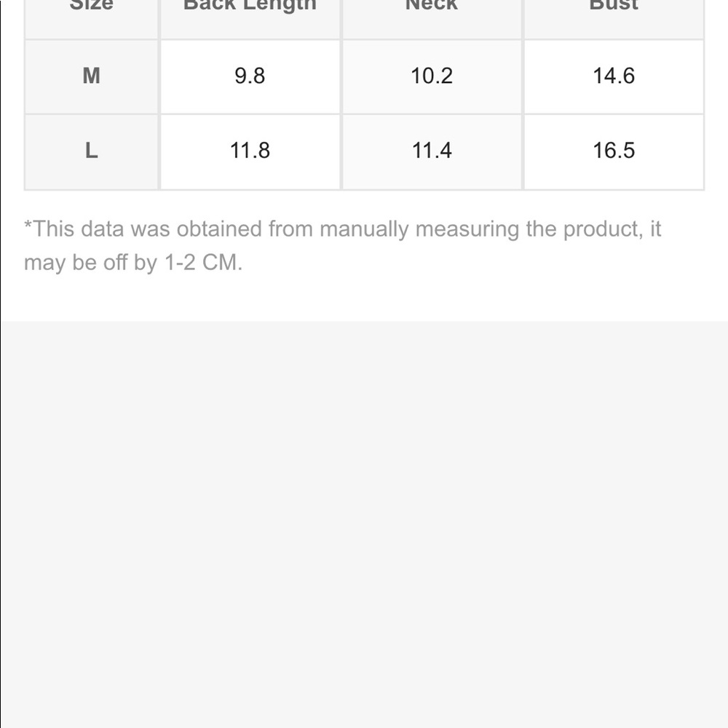
Task: Click the 10.2 neck value
Action: point(432,76)
